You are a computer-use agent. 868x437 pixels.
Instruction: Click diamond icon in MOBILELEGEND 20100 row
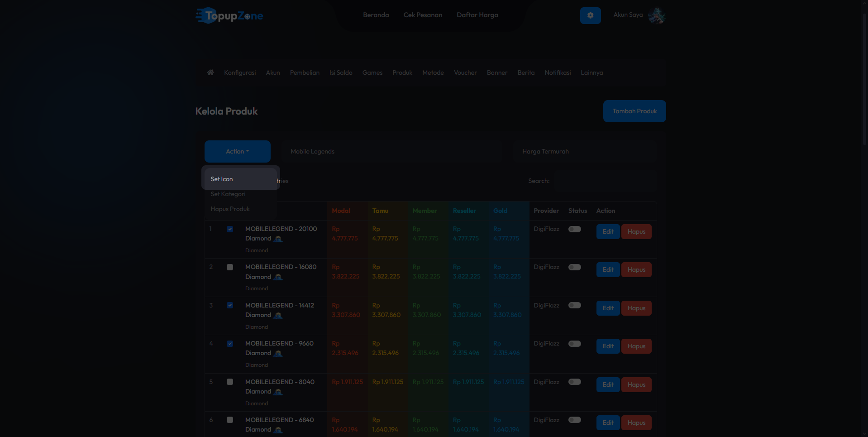click(278, 239)
